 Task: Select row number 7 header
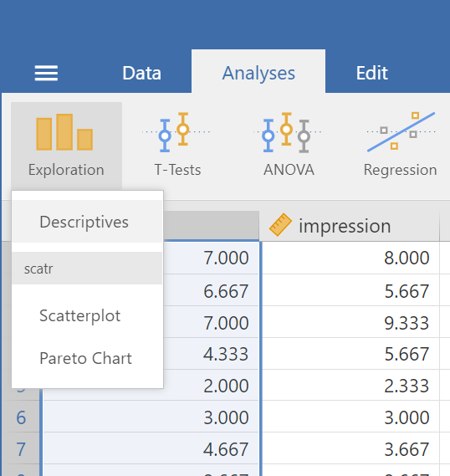(21, 448)
